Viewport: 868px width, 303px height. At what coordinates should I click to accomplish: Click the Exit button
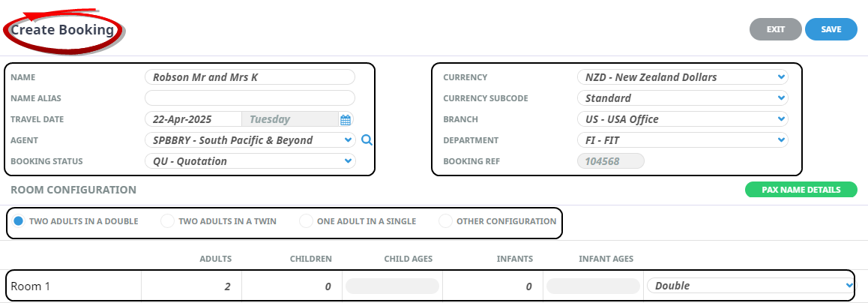pos(775,29)
